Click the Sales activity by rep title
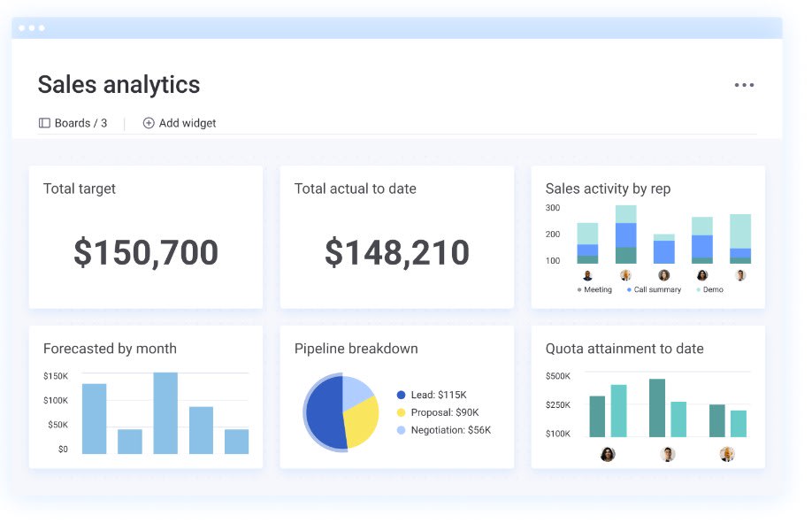This screenshot has width=812, height=523. 608,188
